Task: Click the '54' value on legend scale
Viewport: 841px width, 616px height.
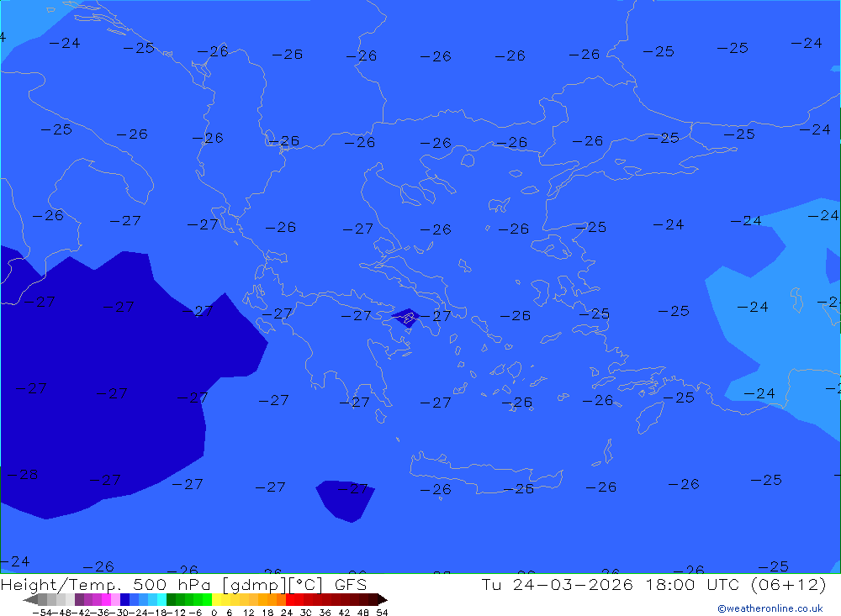Action: (382, 613)
